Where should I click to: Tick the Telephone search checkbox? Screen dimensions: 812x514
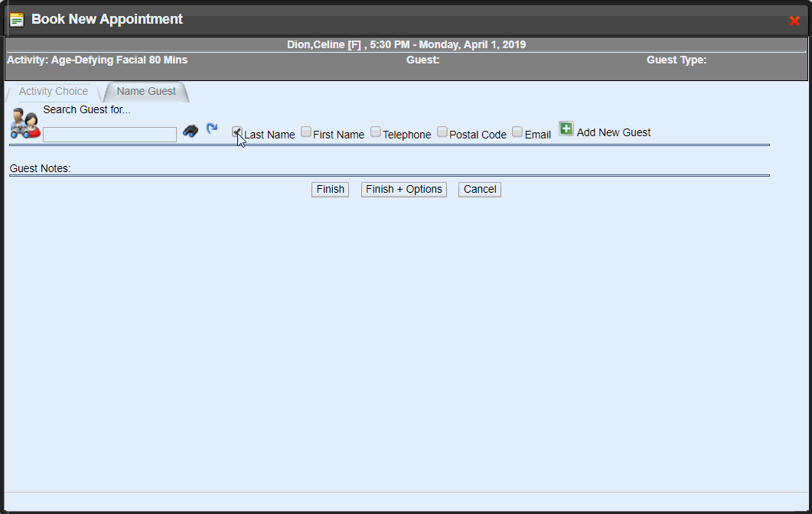coord(376,132)
